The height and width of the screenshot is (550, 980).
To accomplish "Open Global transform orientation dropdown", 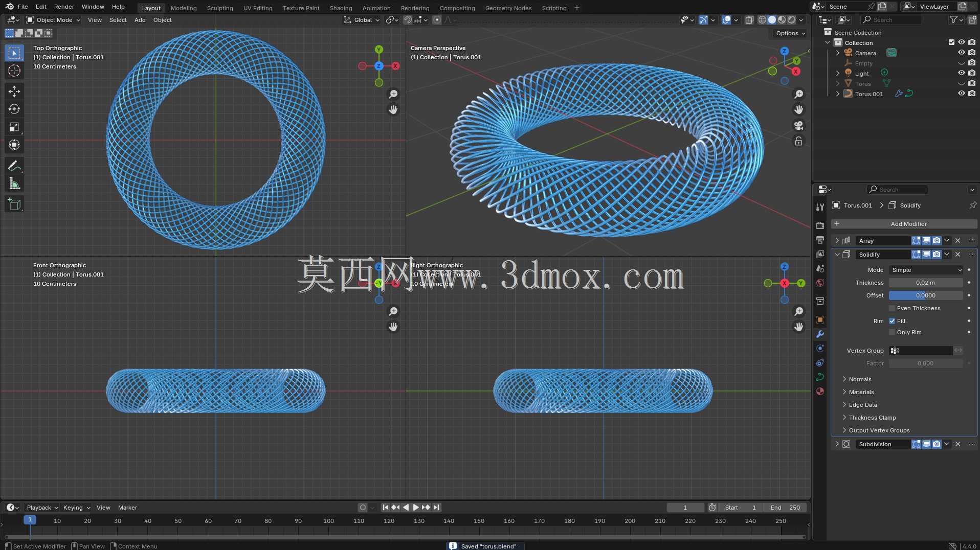I will (x=362, y=20).
